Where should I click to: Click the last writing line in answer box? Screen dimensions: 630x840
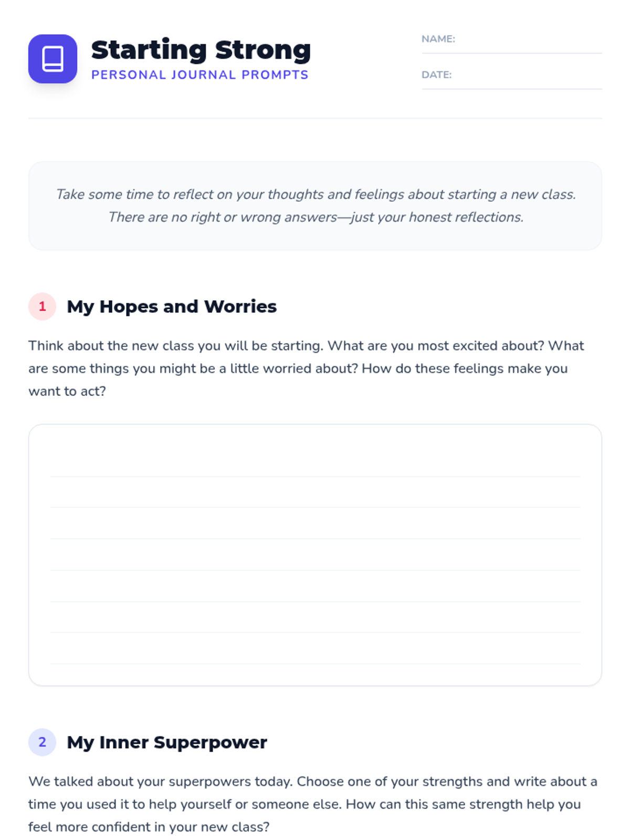[315, 649]
